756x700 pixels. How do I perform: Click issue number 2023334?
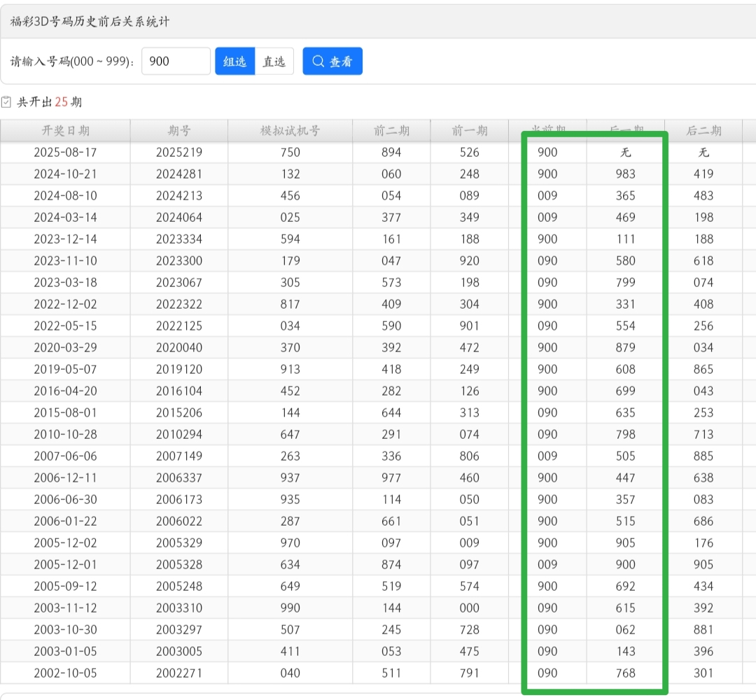179,239
